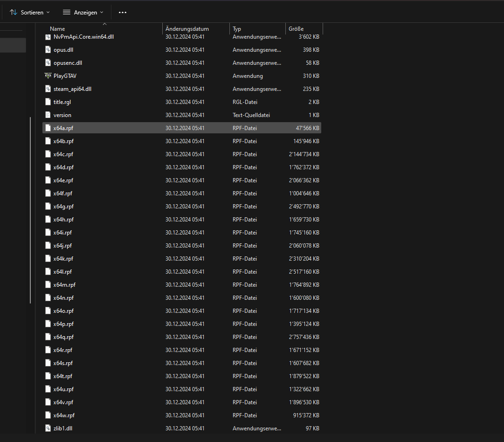Expand the See more (...) options
Screen dimensions: 504x442
click(x=122, y=12)
